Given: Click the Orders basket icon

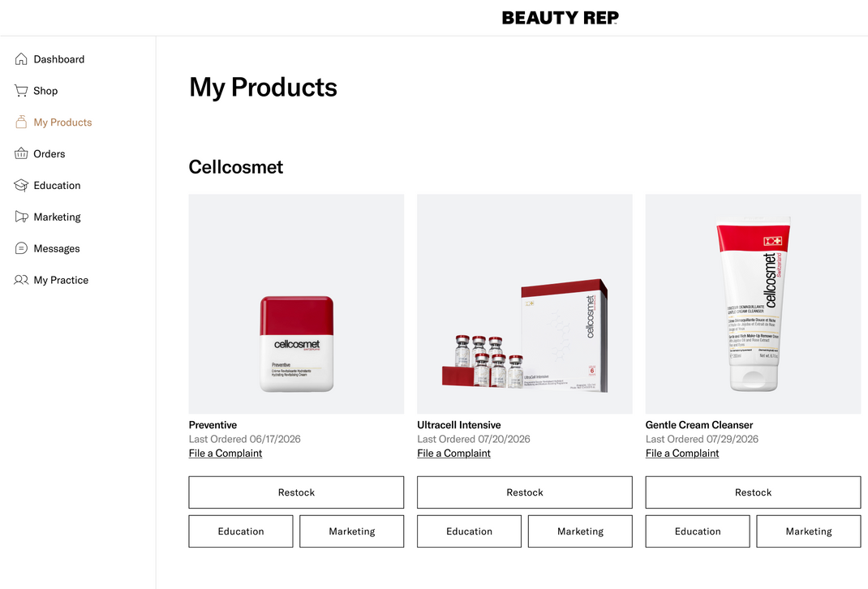Looking at the screenshot, I should point(21,154).
